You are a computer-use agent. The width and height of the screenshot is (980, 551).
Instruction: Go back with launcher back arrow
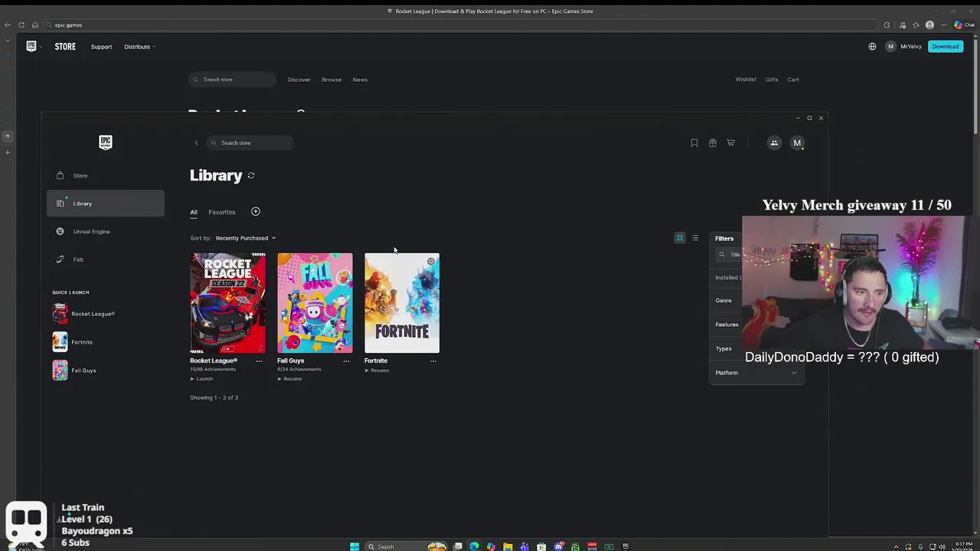(196, 143)
